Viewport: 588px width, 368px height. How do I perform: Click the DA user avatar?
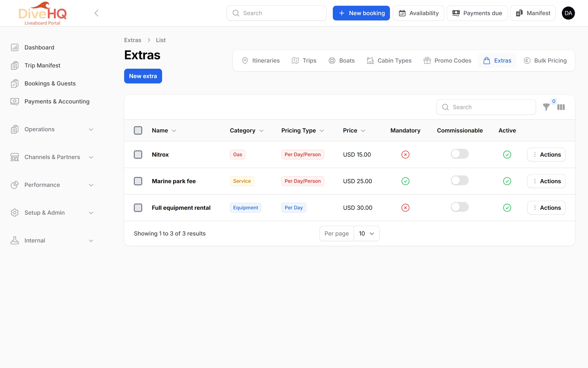point(568,13)
